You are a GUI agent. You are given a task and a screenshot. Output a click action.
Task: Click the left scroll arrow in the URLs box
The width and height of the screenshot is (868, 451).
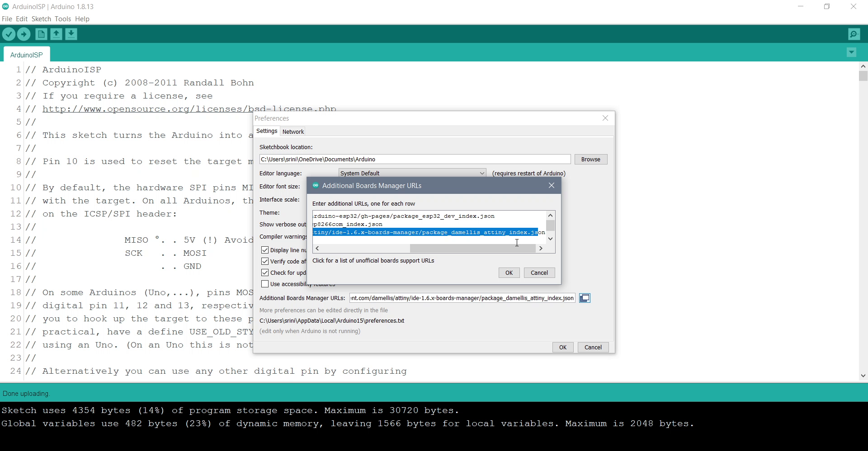pyautogui.click(x=317, y=249)
